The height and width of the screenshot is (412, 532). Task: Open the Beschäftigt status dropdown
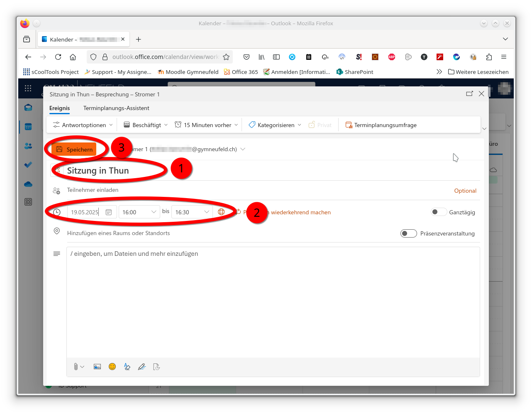(x=146, y=125)
